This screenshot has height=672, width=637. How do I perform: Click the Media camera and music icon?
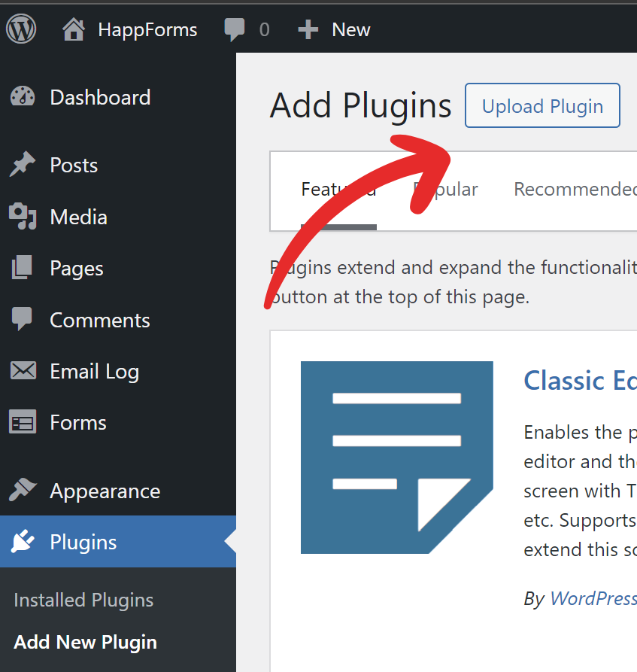click(23, 216)
